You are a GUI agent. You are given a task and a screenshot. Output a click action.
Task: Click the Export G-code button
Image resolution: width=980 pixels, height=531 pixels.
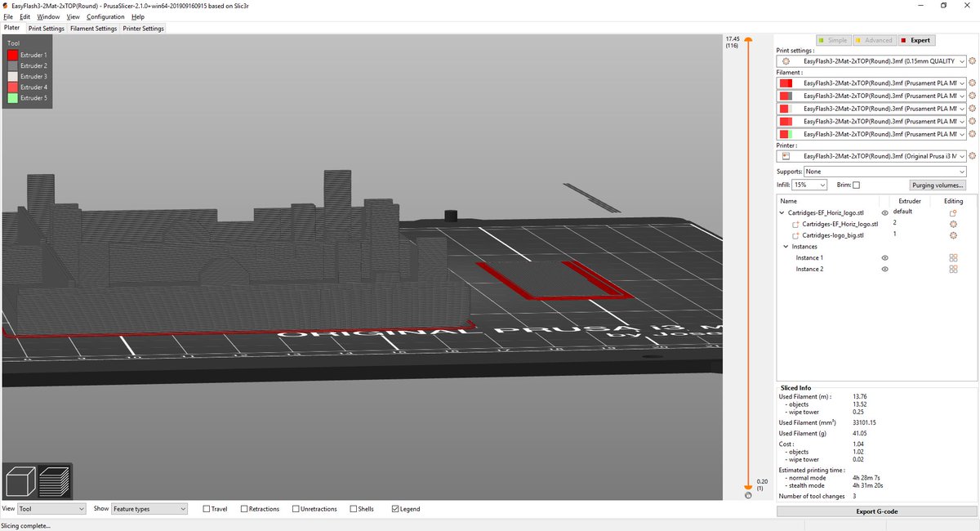tap(876, 512)
